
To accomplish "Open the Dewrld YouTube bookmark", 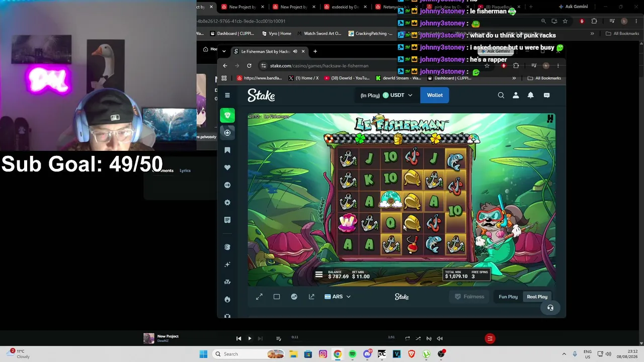I will (x=347, y=78).
